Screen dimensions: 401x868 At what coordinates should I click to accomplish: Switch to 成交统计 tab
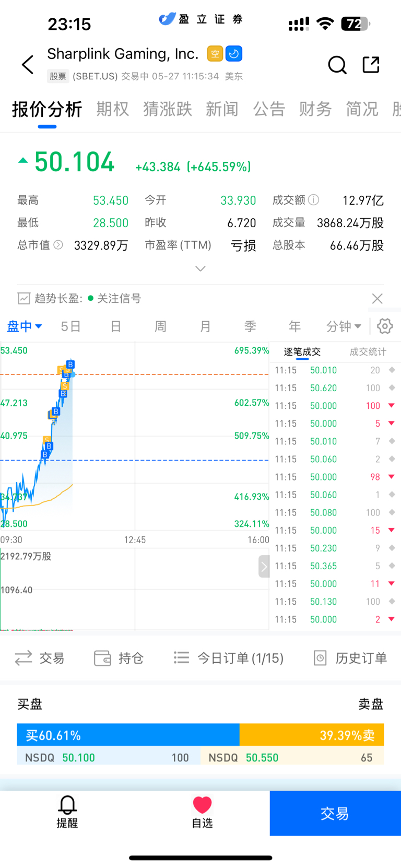click(x=368, y=352)
